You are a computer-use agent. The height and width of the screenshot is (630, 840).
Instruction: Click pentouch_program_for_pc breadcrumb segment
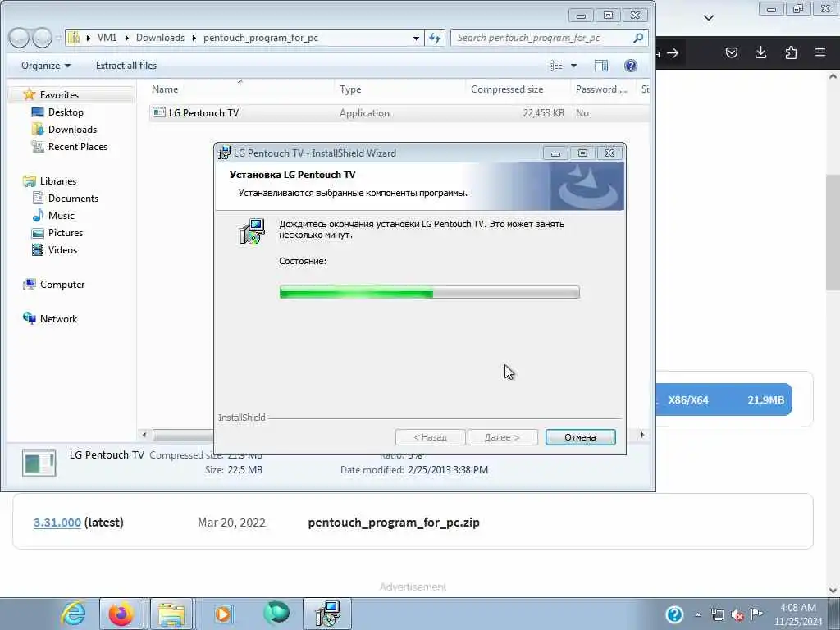pos(260,38)
